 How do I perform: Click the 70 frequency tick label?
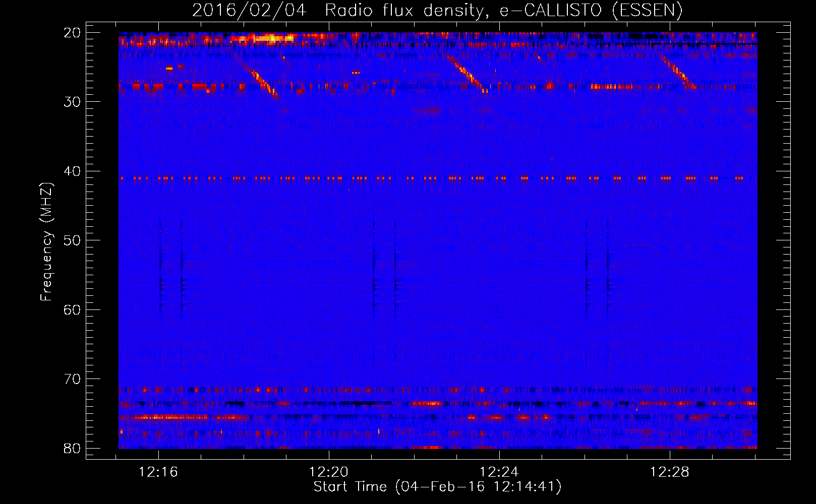[72, 379]
